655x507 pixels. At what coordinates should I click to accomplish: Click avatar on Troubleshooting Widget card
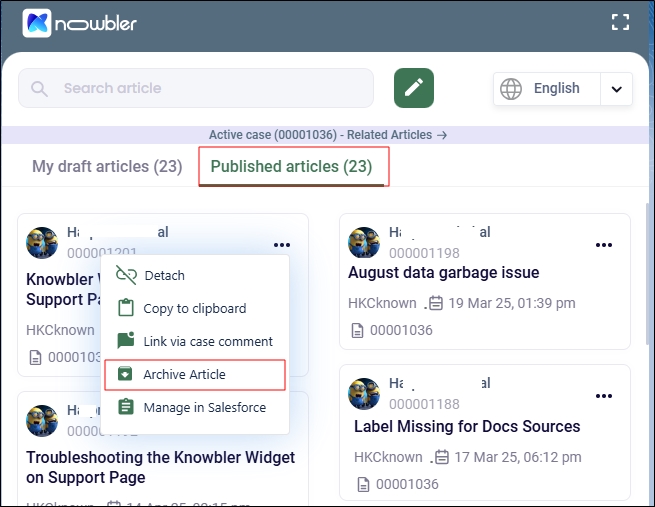coord(42,421)
